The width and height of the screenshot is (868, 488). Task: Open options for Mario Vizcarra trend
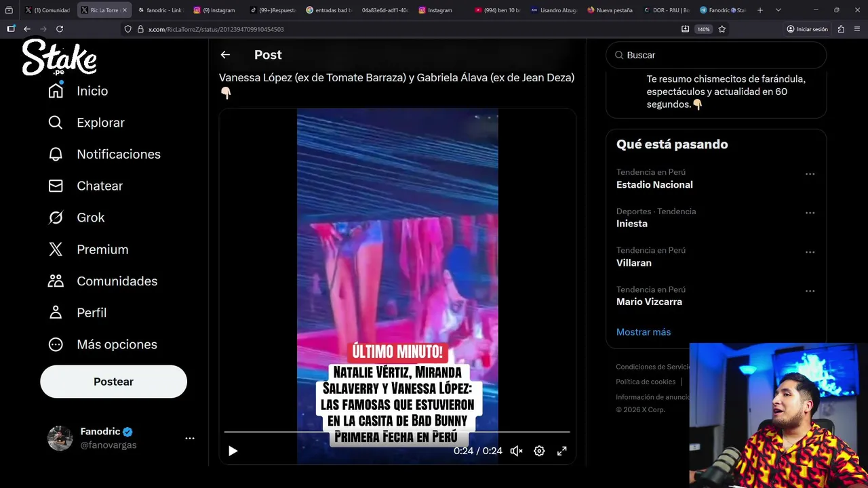point(810,291)
